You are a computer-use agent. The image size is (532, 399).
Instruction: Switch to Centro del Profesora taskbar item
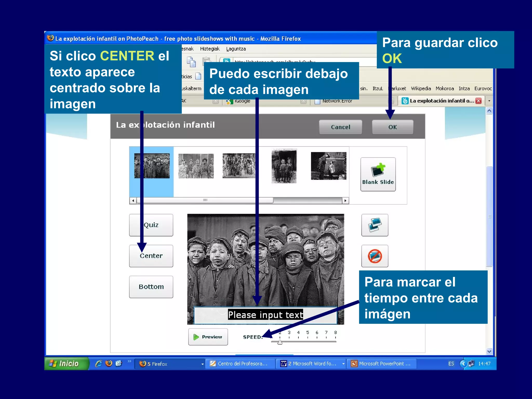tap(240, 364)
